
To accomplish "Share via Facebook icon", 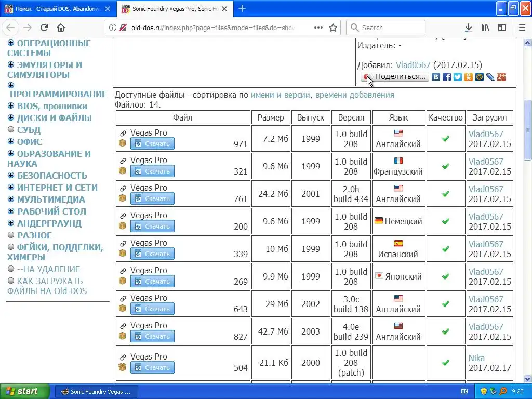I will click(x=447, y=77).
